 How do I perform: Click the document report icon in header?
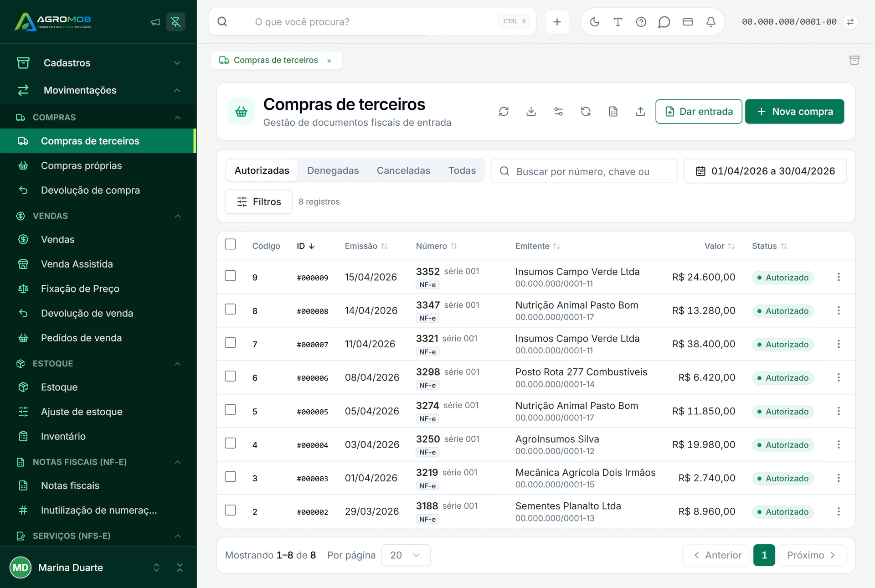pos(613,112)
